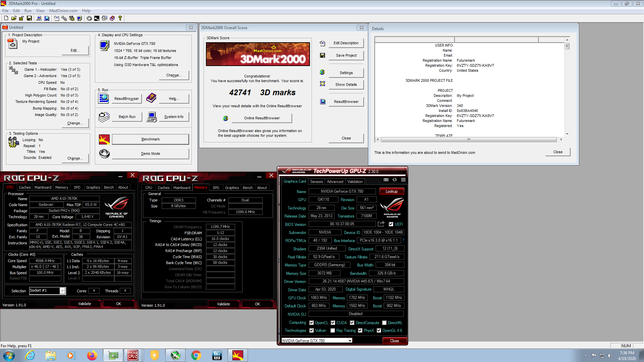
Task: Click the Bus Interface question mark icon
Action: (x=404, y=240)
